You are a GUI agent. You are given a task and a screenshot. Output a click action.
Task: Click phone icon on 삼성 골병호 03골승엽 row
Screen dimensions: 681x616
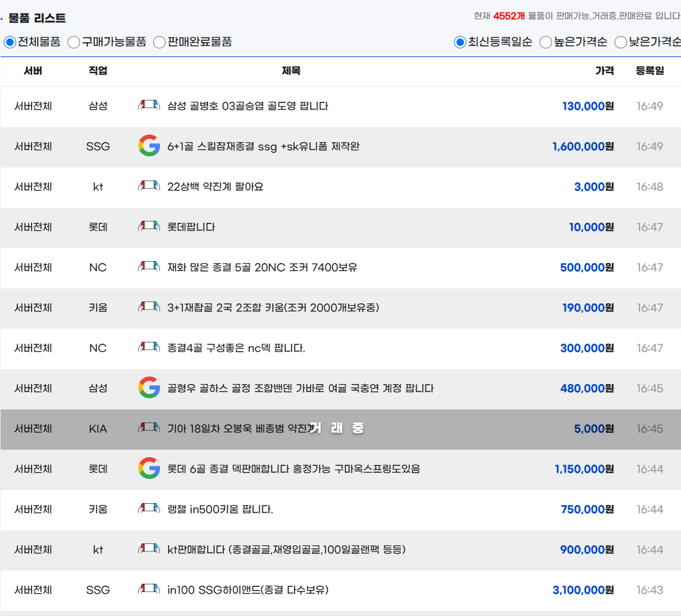click(149, 105)
